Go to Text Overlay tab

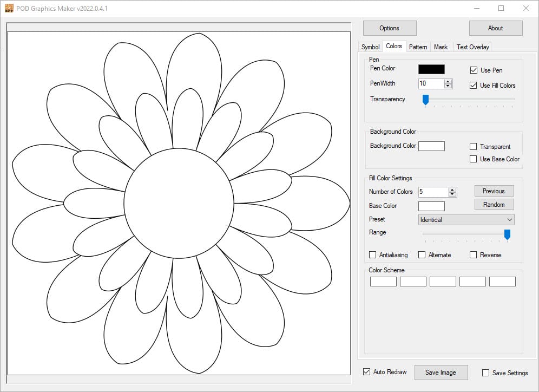(x=472, y=47)
